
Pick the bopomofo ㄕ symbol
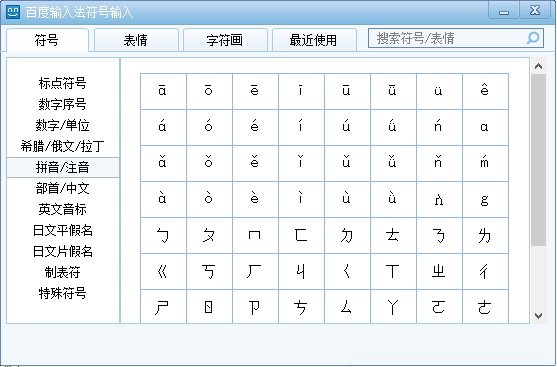pos(163,307)
